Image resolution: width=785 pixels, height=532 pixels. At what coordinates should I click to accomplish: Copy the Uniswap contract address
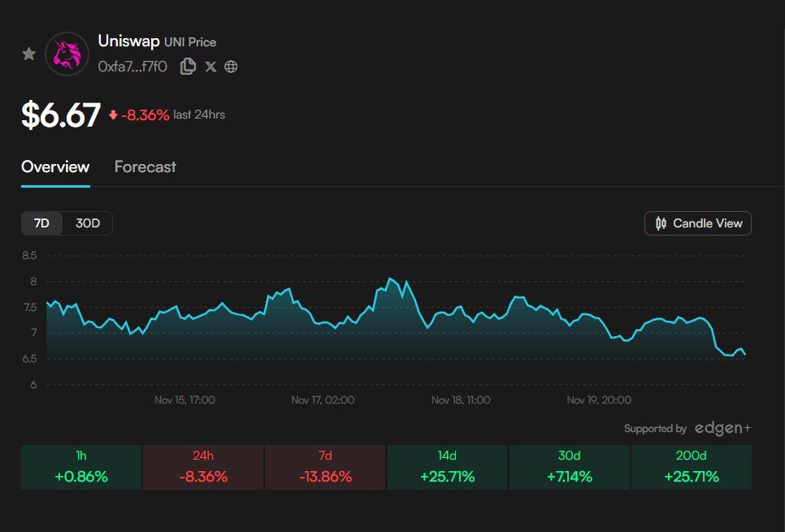(188, 66)
